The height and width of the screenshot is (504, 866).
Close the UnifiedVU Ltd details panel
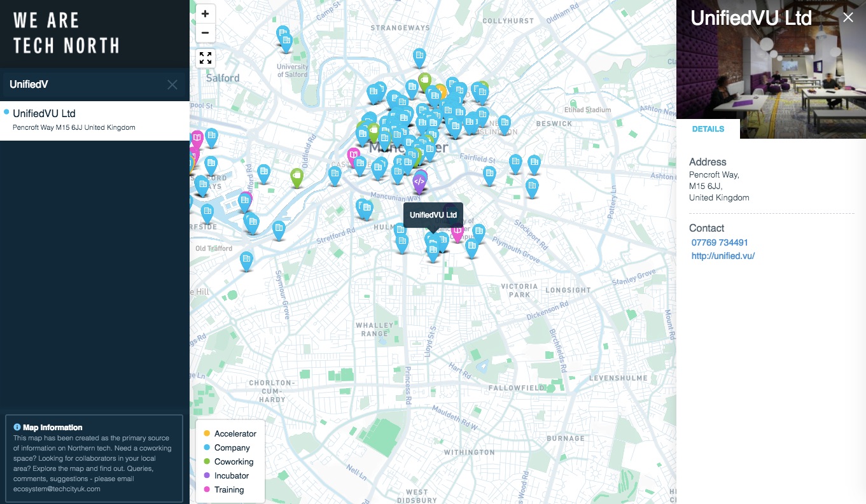click(x=848, y=18)
